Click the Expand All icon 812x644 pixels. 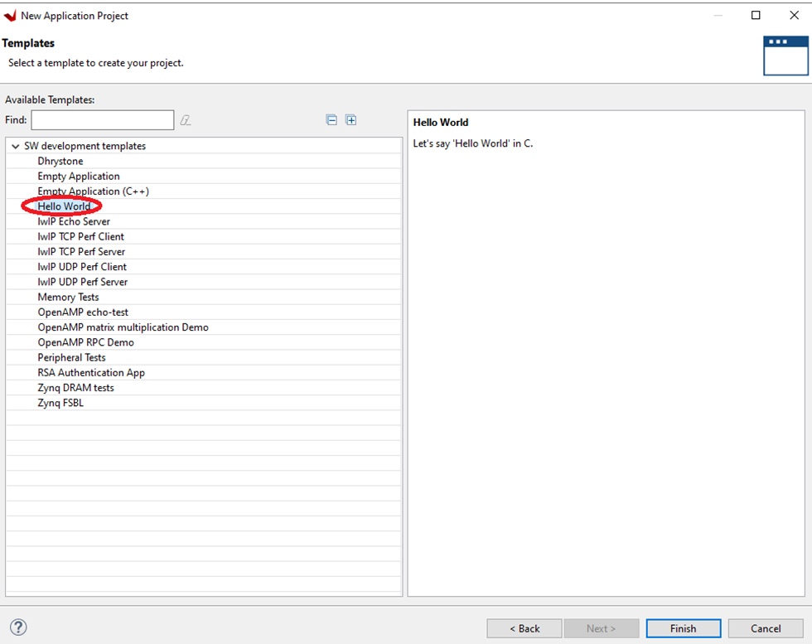[x=351, y=120]
